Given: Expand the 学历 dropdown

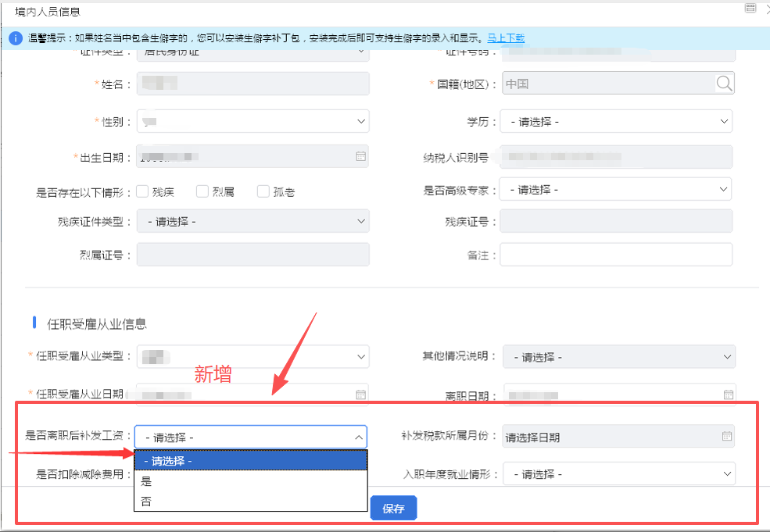Looking at the screenshot, I should pos(616,122).
